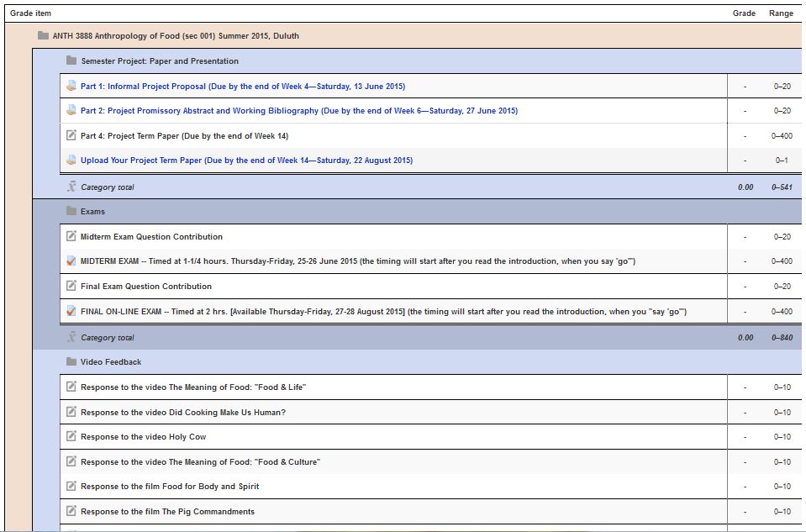Click icon beside Final Exam Question Contribution

(71, 286)
